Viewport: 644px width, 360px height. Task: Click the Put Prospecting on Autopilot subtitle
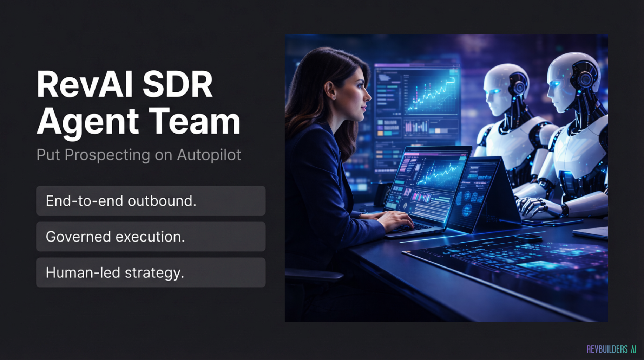[138, 155]
